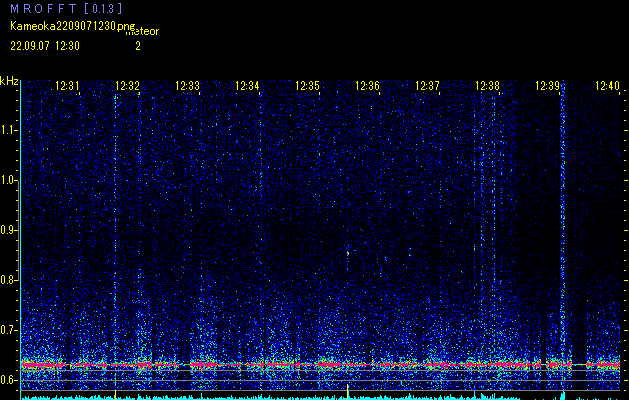The image size is (629, 400).
Task: Click the magenta carrier signal line
Action: pos(320,365)
